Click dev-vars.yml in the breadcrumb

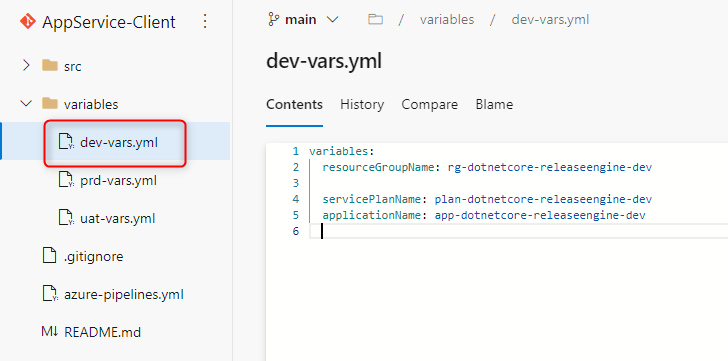[550, 19]
